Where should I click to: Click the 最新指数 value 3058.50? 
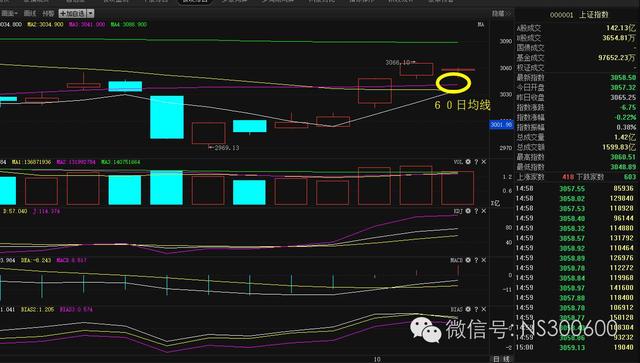(x=623, y=78)
